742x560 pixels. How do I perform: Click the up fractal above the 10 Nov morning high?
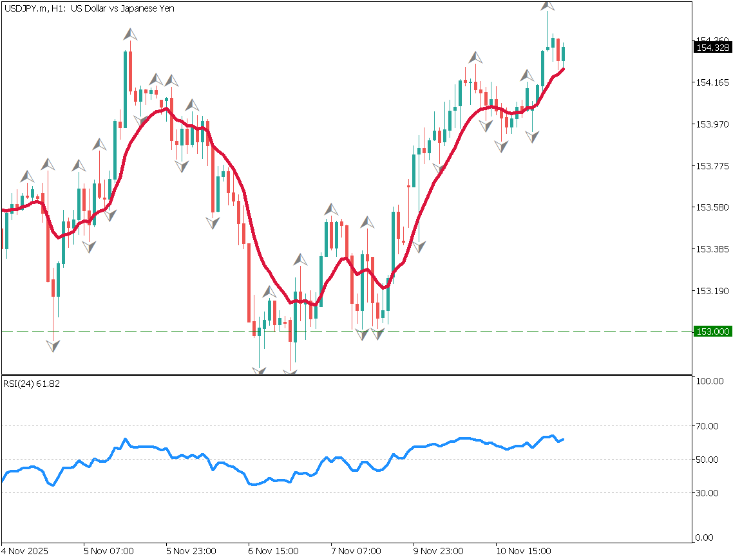tap(475, 57)
